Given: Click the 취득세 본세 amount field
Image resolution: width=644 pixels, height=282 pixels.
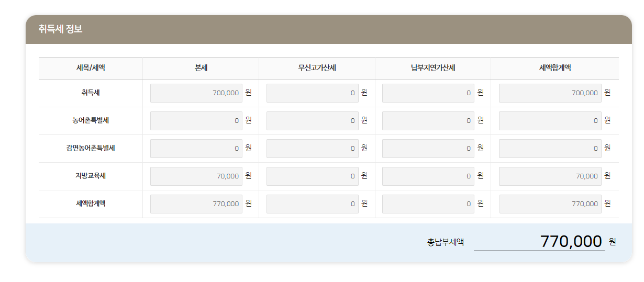Looking at the screenshot, I should [x=196, y=93].
